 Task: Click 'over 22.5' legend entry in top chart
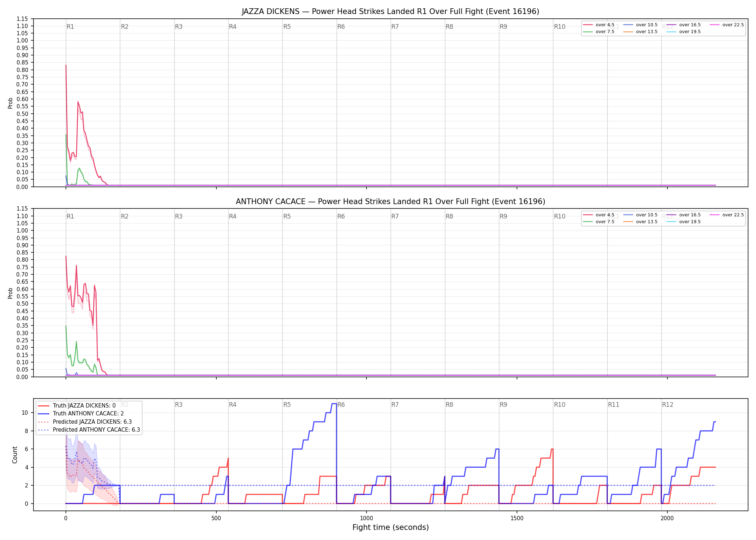[x=726, y=25]
